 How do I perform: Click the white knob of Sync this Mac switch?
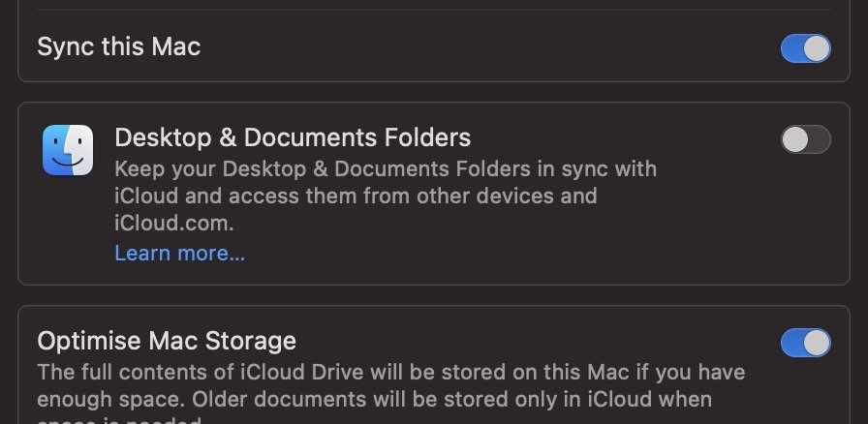(817, 48)
